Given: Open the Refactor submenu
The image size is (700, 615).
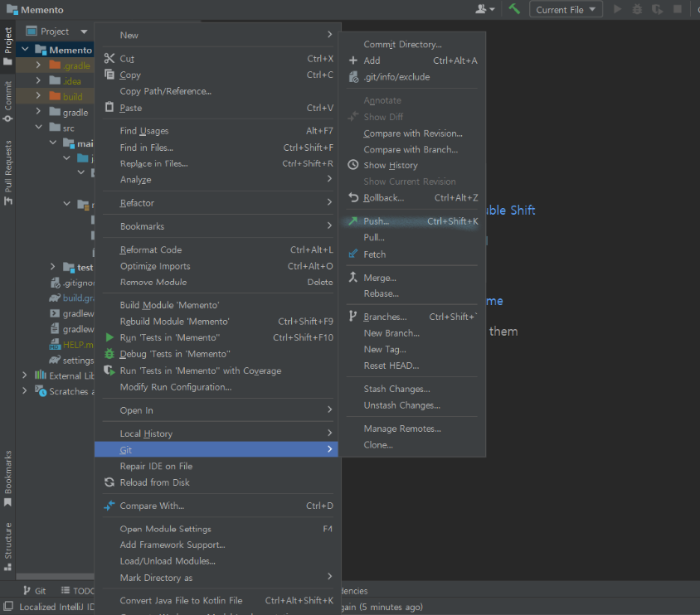Looking at the screenshot, I should click(218, 202).
